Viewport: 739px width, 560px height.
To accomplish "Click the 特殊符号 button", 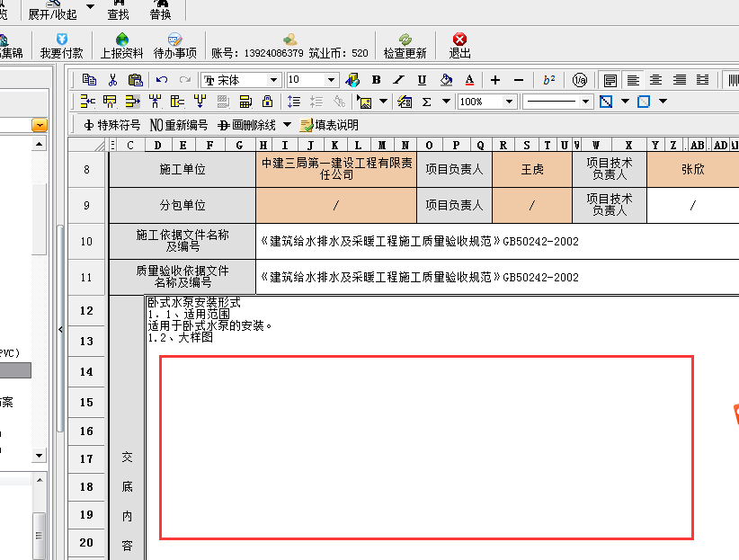I will coord(111,125).
